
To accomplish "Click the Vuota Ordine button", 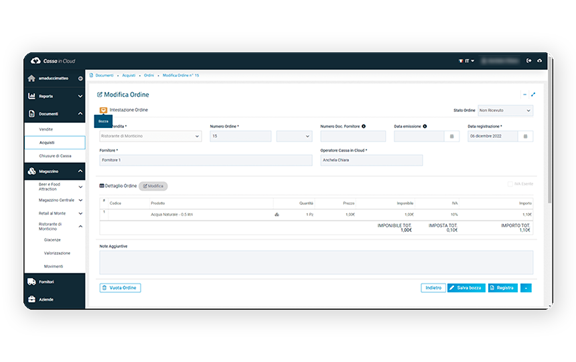I will pyautogui.click(x=120, y=288).
